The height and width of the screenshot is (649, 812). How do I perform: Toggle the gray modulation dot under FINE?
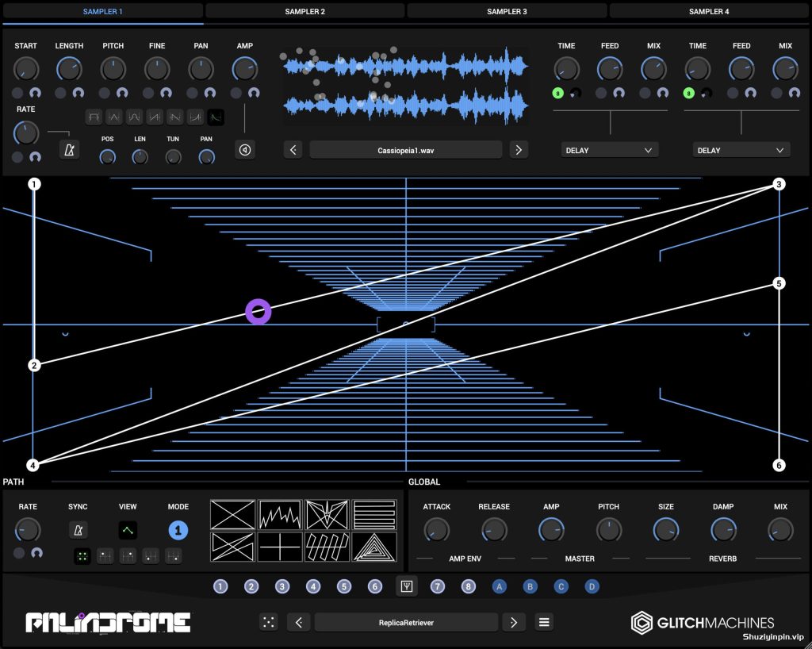(x=148, y=93)
